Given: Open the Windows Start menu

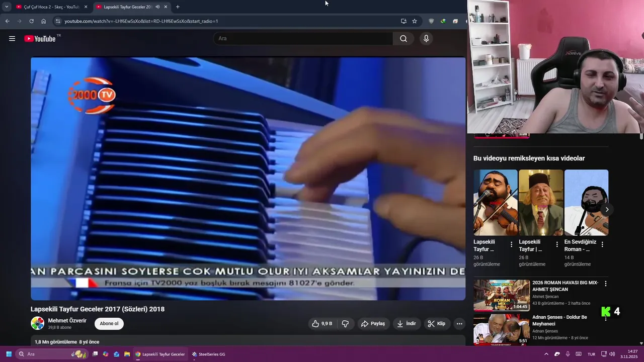Looking at the screenshot, I should pyautogui.click(x=9, y=354).
